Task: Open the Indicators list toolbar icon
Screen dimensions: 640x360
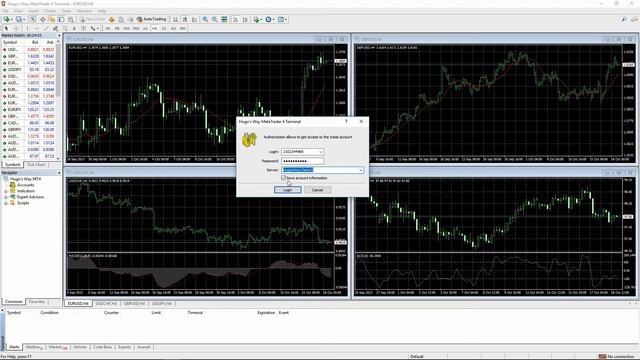Action: [x=257, y=19]
